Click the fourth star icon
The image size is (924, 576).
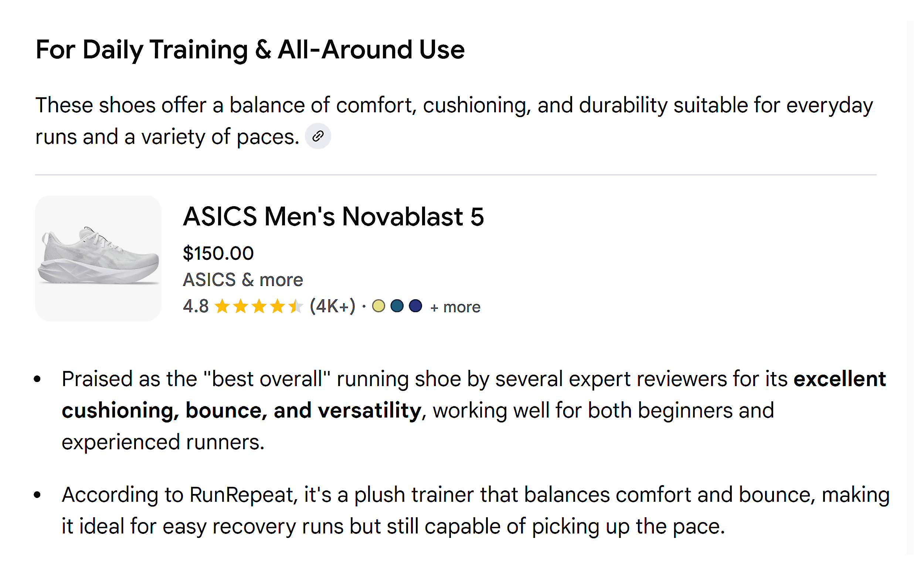point(278,306)
